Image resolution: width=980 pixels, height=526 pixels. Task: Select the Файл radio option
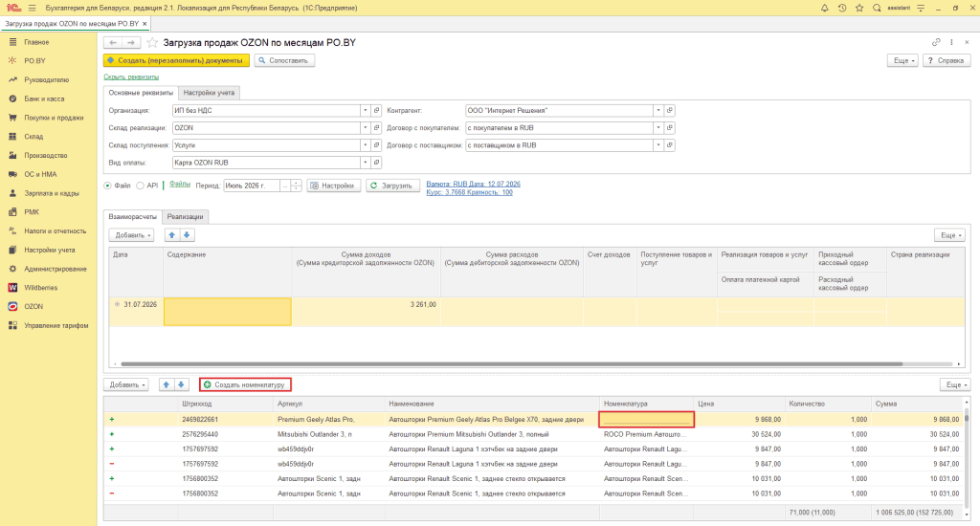[107, 186]
